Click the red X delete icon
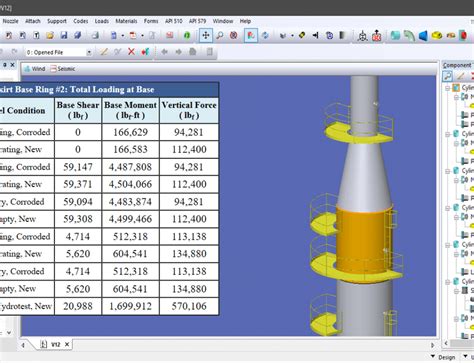 [x=132, y=52]
